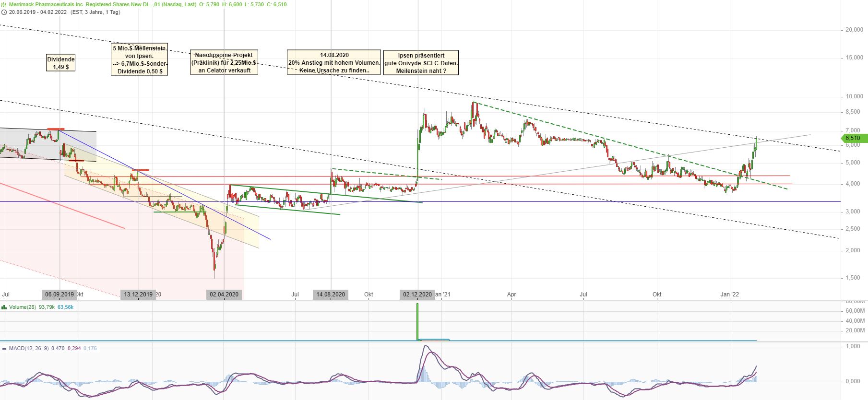Select the '5 Mio.$-Meilenstein von Ipsen' note

click(x=139, y=59)
